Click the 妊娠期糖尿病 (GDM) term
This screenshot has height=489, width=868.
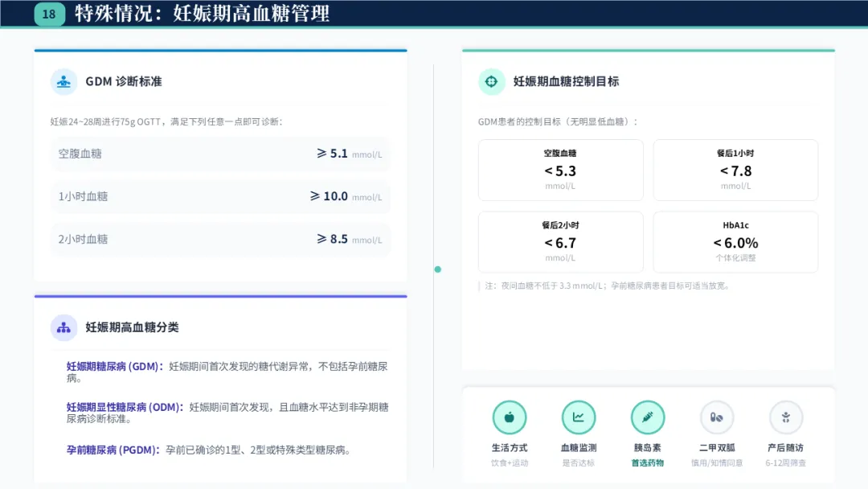115,367
